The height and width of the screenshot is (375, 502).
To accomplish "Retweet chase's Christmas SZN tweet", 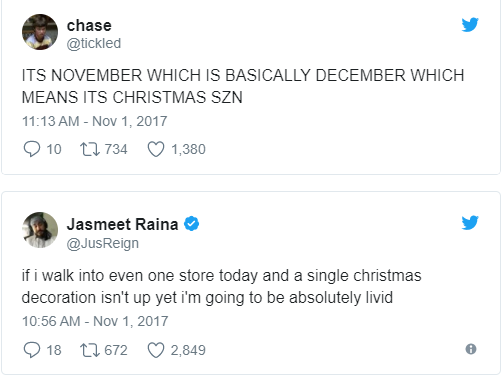I will [90, 149].
